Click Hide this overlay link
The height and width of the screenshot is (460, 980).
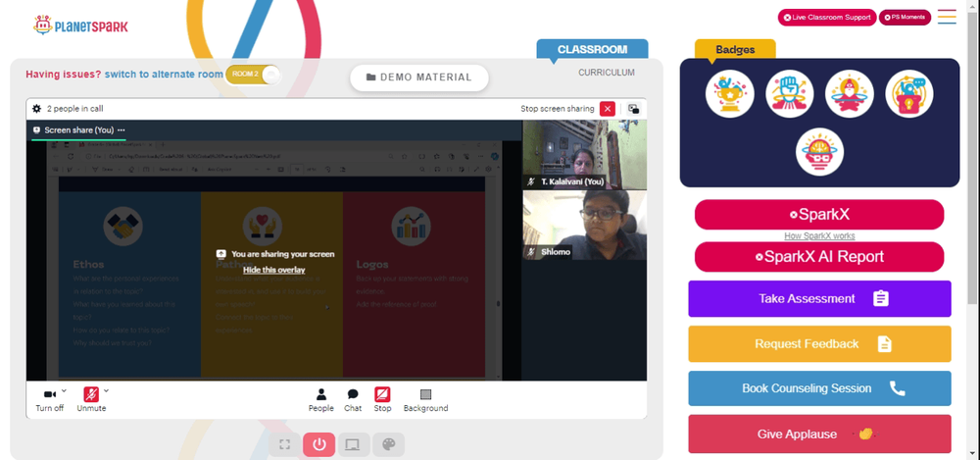[x=274, y=270]
